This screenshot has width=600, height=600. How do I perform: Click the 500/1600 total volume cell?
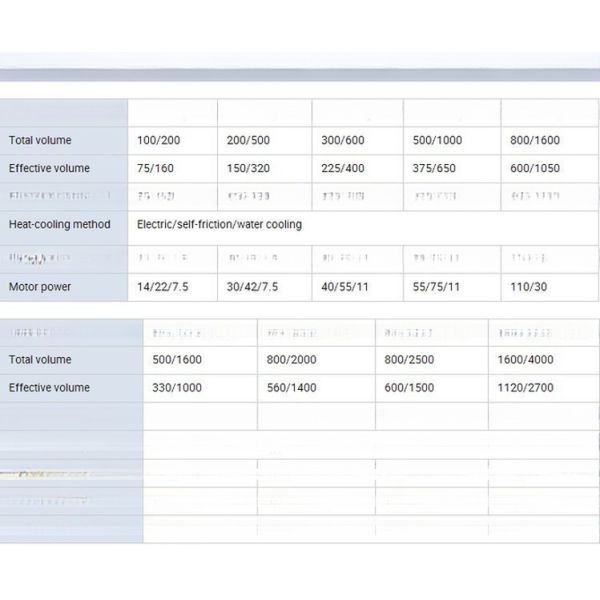pyautogui.click(x=174, y=360)
